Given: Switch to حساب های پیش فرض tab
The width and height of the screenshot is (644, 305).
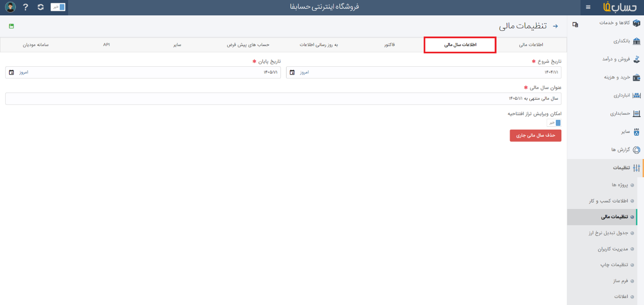Looking at the screenshot, I should click(248, 45).
